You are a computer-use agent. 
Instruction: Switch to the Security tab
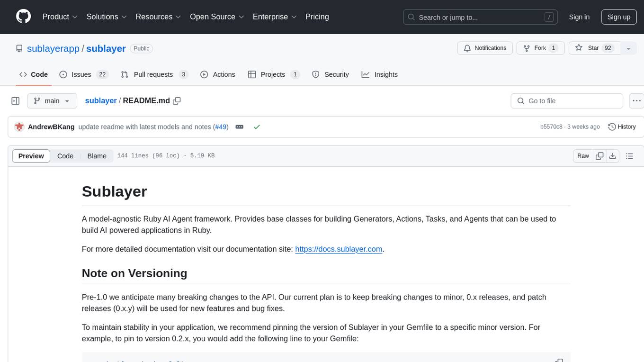coord(331,74)
